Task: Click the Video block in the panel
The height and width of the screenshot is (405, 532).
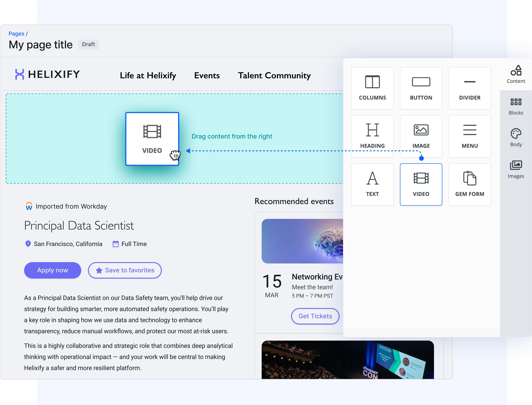Action: (421, 184)
